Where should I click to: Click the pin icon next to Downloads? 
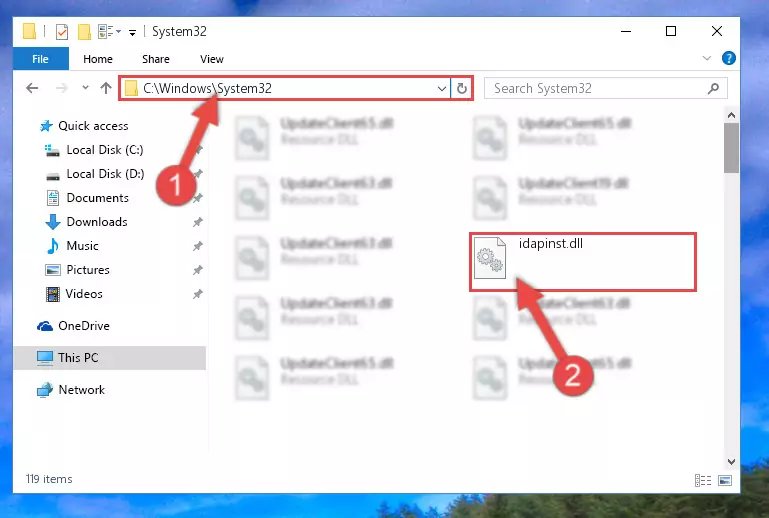pyautogui.click(x=198, y=222)
